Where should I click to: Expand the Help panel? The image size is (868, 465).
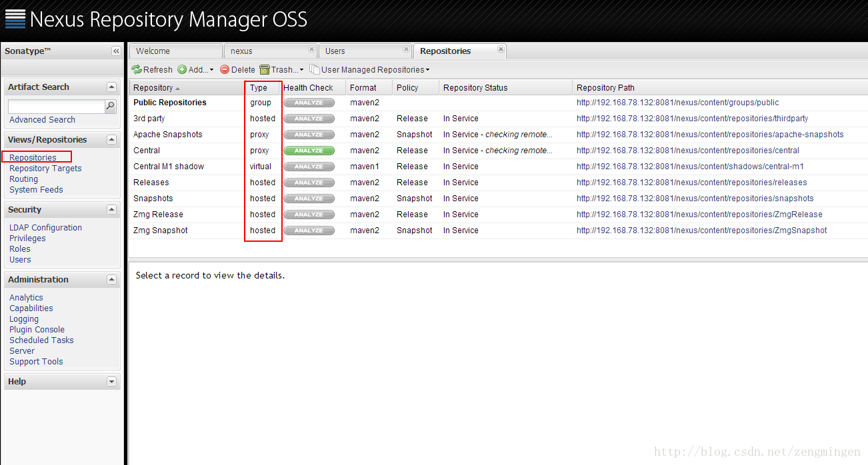tap(111, 382)
